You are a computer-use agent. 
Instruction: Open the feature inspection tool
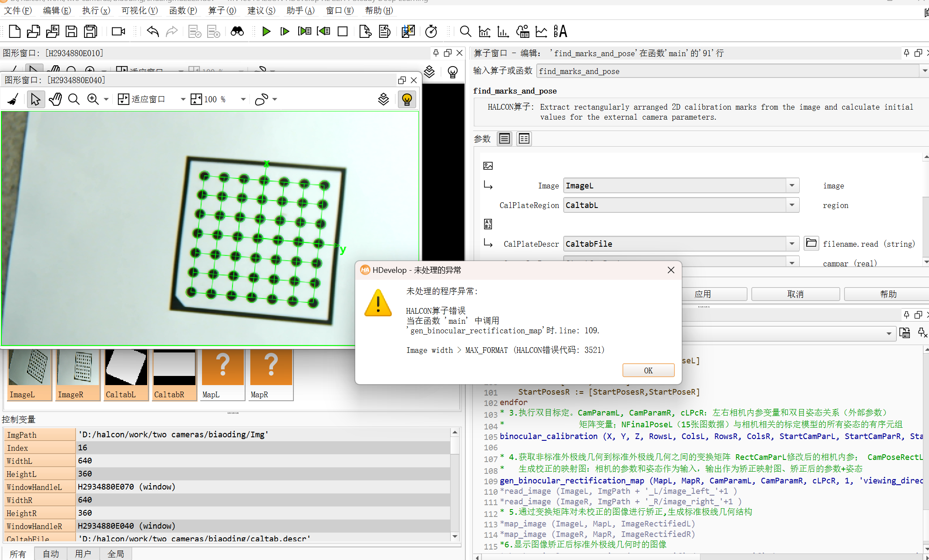(x=522, y=31)
